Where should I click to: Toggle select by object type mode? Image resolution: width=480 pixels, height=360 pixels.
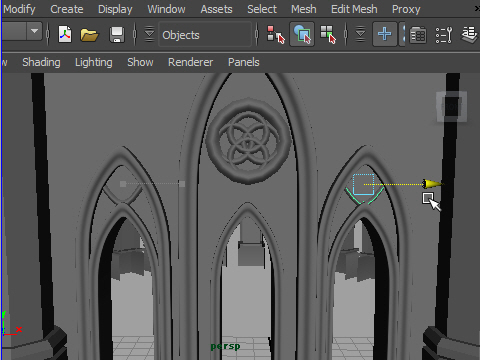point(302,34)
